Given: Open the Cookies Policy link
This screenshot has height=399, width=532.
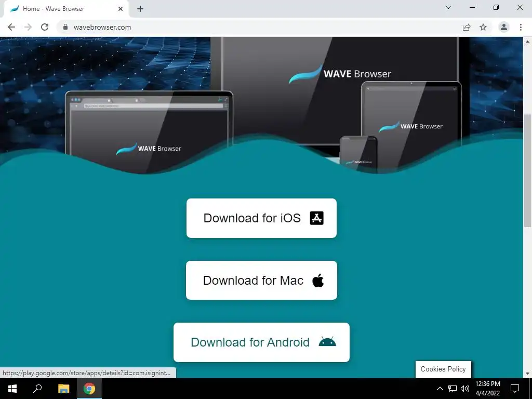Looking at the screenshot, I should [x=443, y=369].
